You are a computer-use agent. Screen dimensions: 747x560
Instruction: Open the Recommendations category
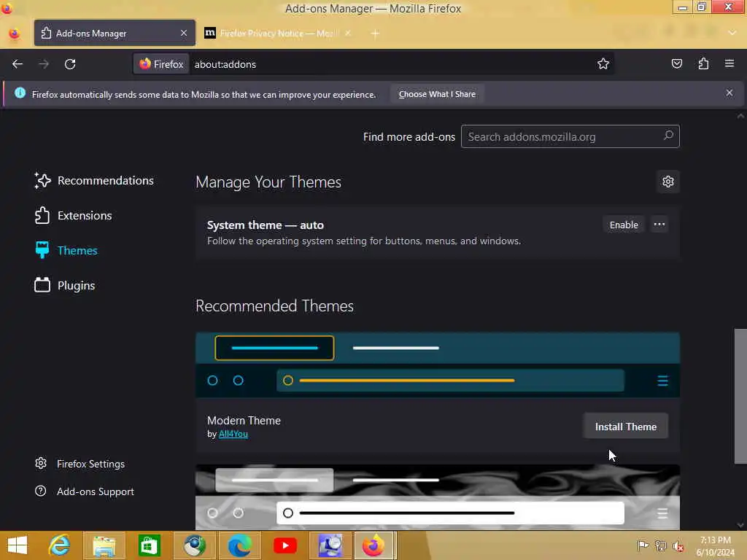[94, 181]
